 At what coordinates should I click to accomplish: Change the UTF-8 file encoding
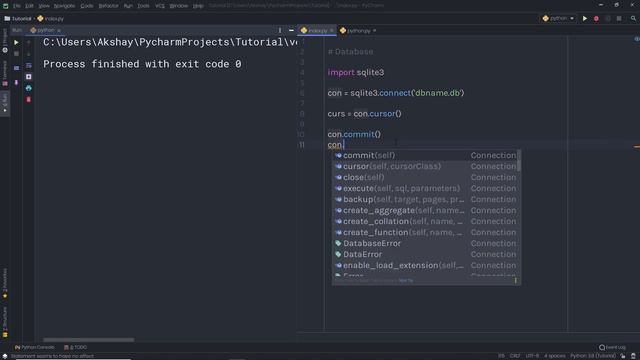click(532, 356)
